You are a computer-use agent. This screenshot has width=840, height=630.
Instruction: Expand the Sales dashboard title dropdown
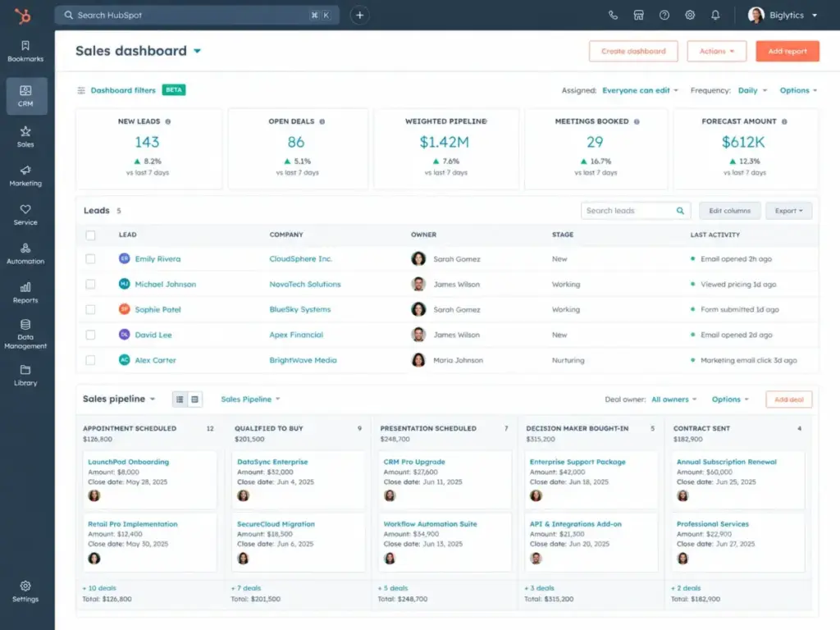click(197, 51)
